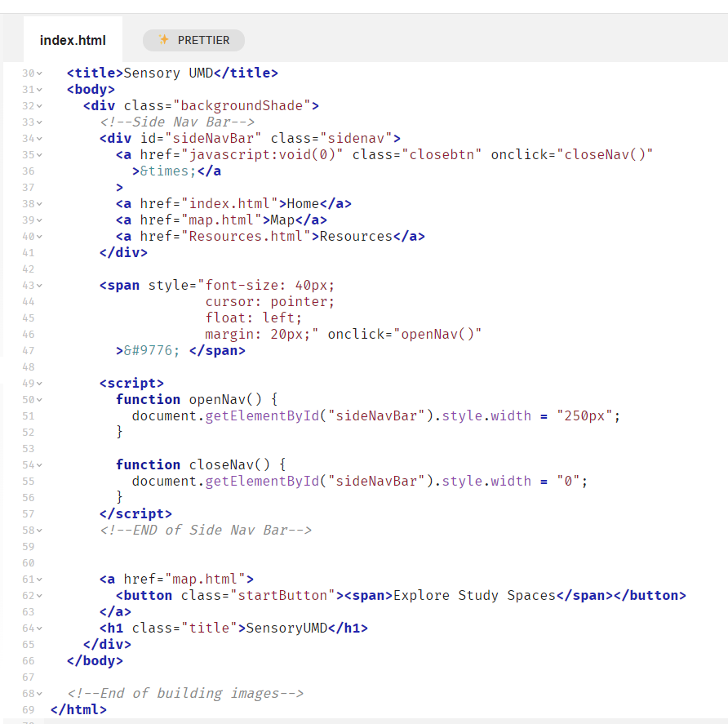
Task: Click line number 59 in the gutter
Action: pyautogui.click(x=29, y=547)
